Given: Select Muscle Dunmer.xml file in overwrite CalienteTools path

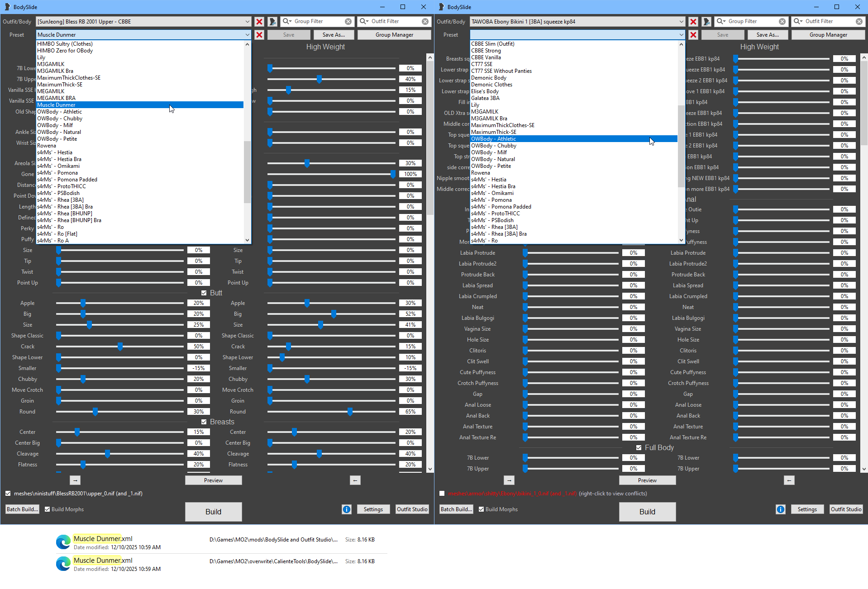Looking at the screenshot, I should tap(222, 564).
